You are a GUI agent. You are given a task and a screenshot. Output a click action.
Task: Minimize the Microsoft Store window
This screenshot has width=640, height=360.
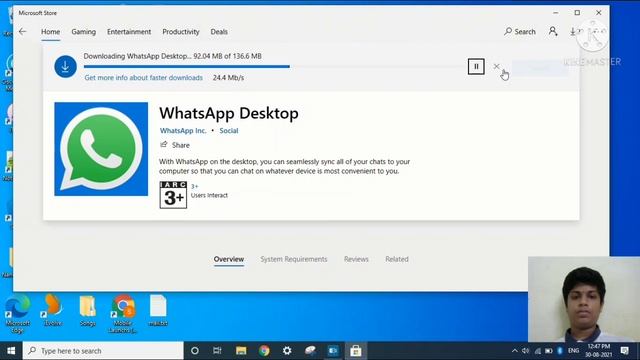click(x=556, y=13)
